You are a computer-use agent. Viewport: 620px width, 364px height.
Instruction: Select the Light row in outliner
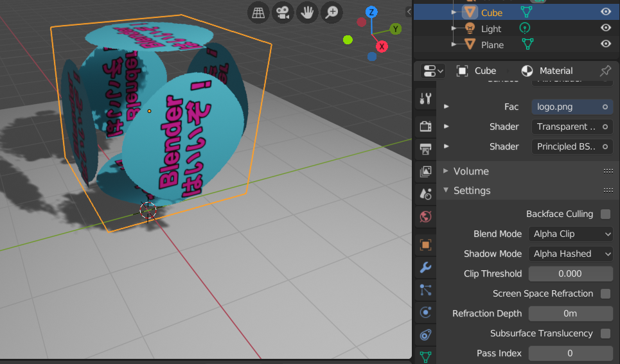(516, 28)
